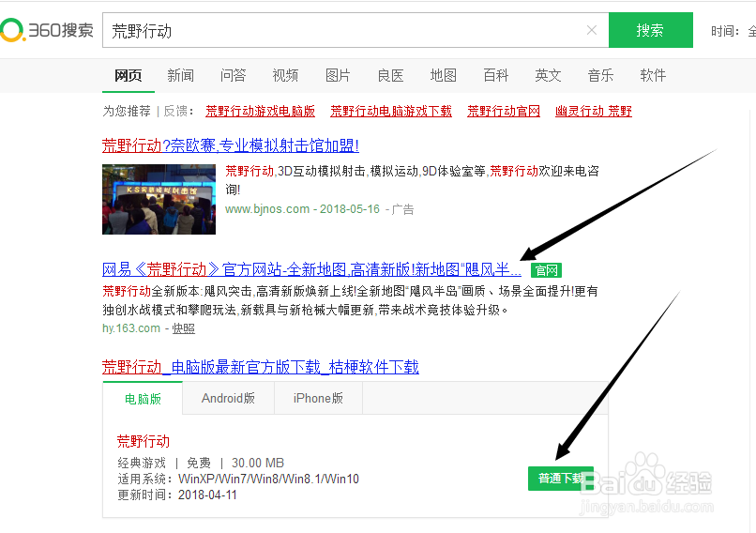Open the 视频 tab
Image resolution: width=756 pixels, height=533 pixels.
click(285, 75)
